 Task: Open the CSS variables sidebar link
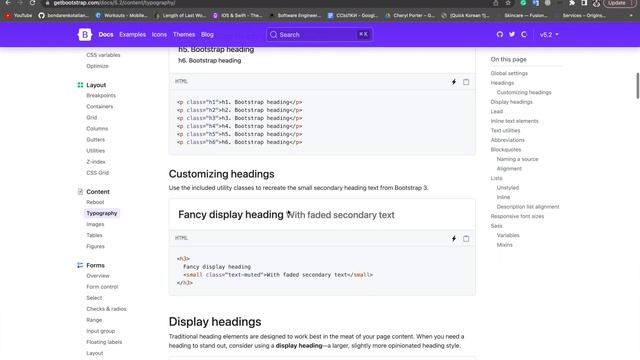103,55
